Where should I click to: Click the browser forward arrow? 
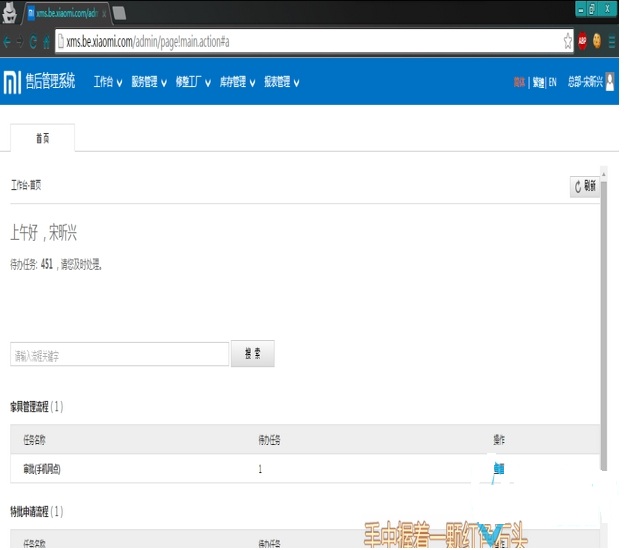(x=20, y=42)
